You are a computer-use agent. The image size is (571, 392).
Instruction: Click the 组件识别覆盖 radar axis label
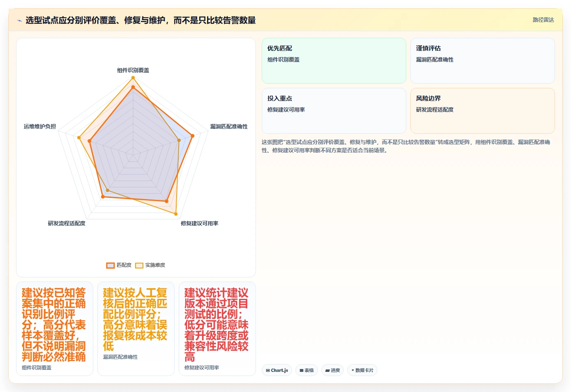click(133, 70)
